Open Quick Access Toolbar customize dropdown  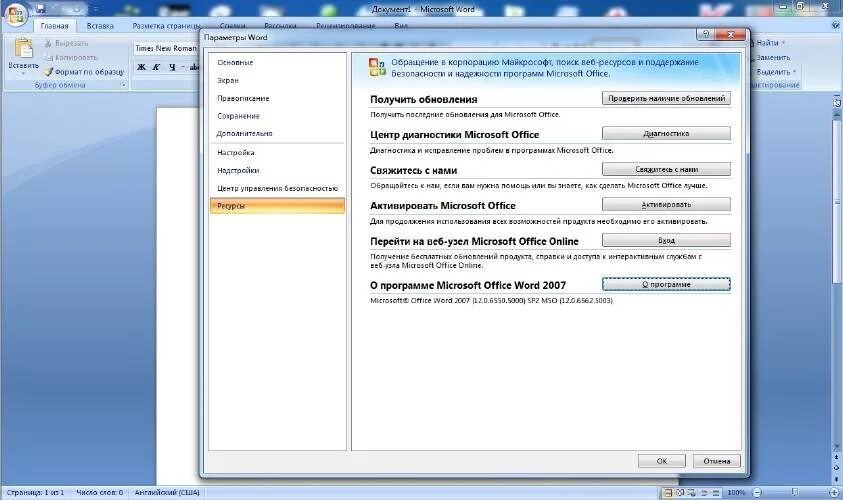[x=96, y=9]
